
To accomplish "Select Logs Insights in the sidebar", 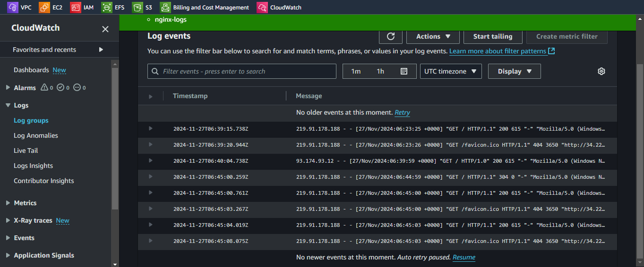I will click(33, 166).
